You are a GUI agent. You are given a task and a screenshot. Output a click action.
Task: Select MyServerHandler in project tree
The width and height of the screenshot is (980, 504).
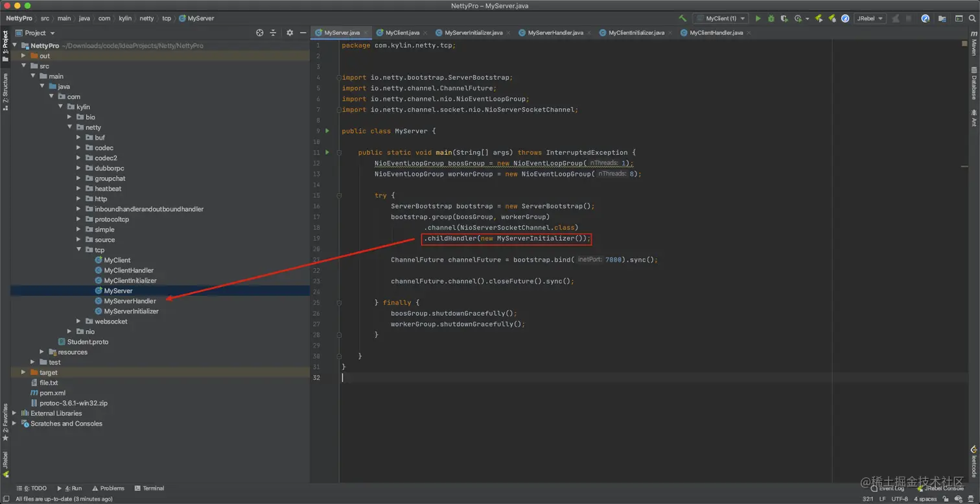click(130, 301)
